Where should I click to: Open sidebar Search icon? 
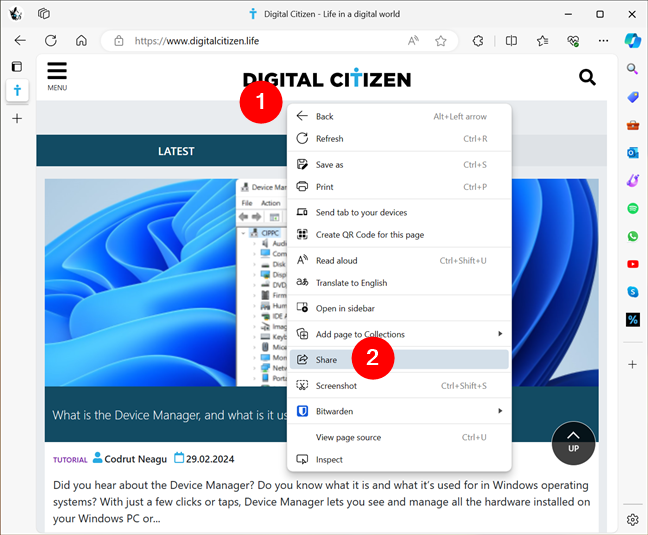point(632,69)
